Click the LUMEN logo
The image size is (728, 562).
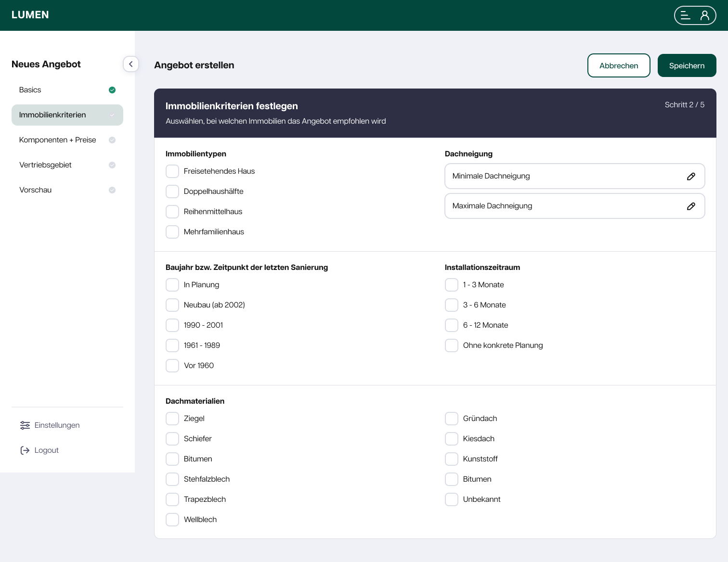[x=30, y=15]
